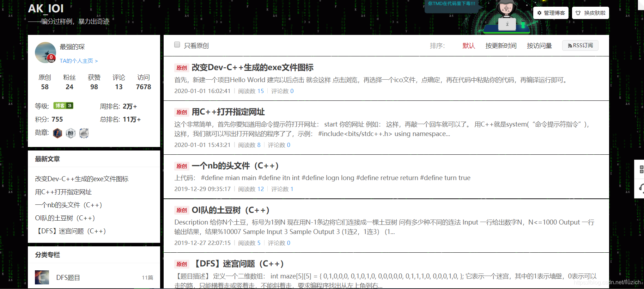The width and height of the screenshot is (644, 289).
Task: Sort articles by 默认 order
Action: pyautogui.click(x=469, y=46)
